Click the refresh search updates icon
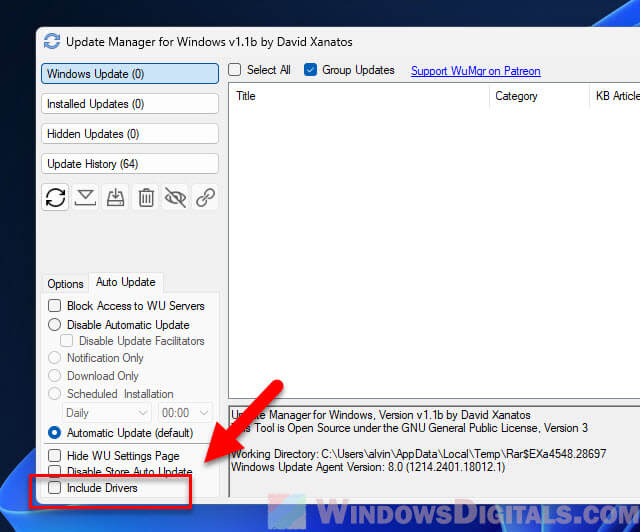This screenshot has width=640, height=532. pos(55,198)
